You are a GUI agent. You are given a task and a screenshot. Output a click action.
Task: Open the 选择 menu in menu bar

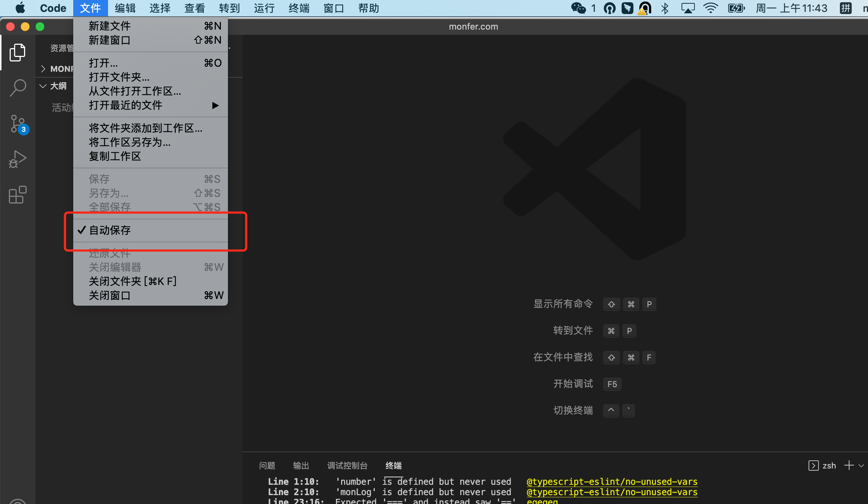[160, 8]
